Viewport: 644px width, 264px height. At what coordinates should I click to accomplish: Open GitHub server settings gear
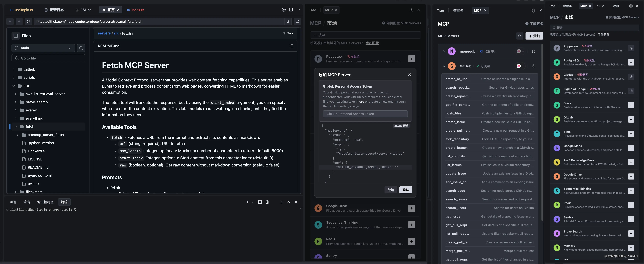[534, 66]
